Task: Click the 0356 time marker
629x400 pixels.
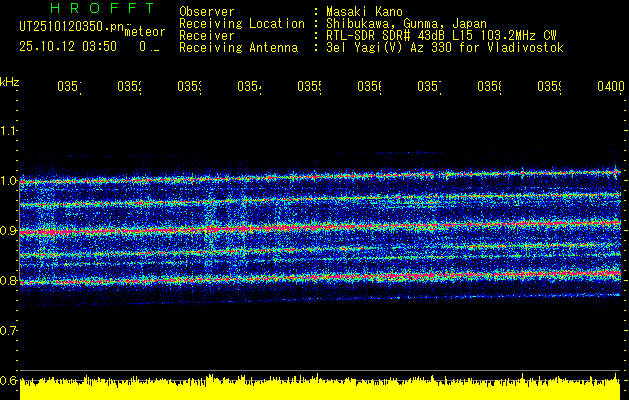Action: coord(369,86)
